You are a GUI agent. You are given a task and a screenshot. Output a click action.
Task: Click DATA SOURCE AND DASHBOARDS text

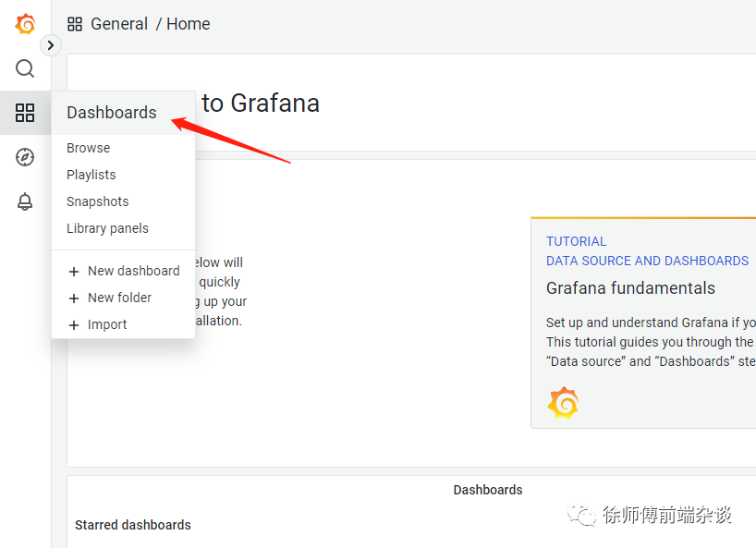click(x=647, y=261)
